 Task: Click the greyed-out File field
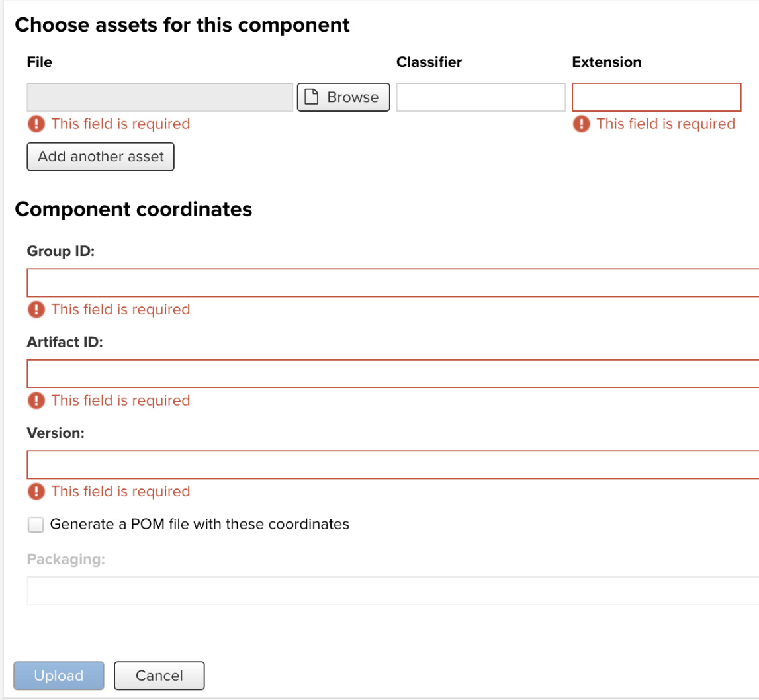point(159,97)
